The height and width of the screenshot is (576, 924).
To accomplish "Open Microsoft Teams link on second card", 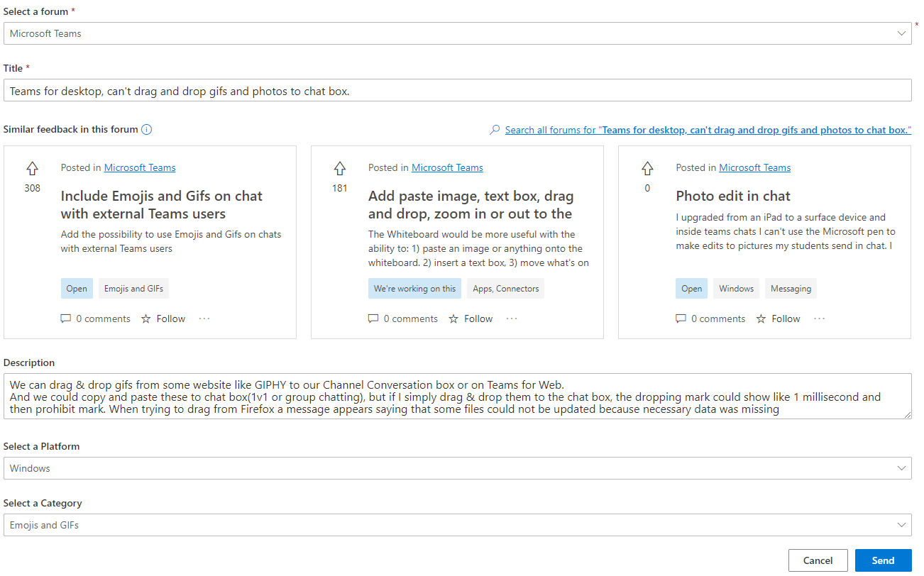I will 447,167.
